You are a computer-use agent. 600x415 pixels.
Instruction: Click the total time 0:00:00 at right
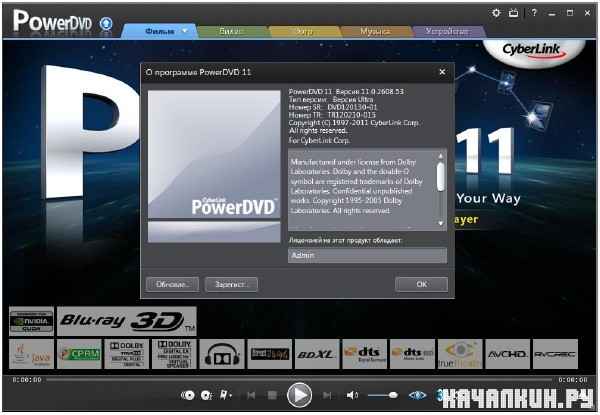coord(572,380)
